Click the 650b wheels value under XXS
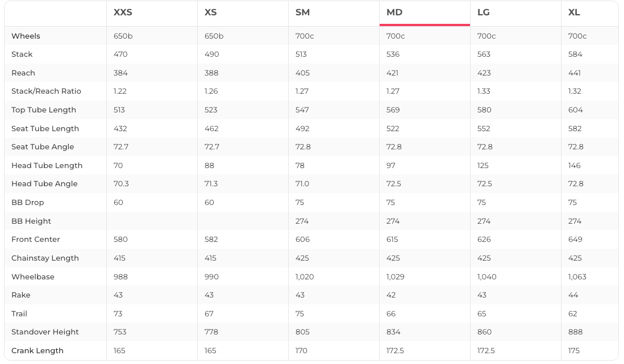Image resolution: width=624 pixels, height=364 pixels. 123,36
